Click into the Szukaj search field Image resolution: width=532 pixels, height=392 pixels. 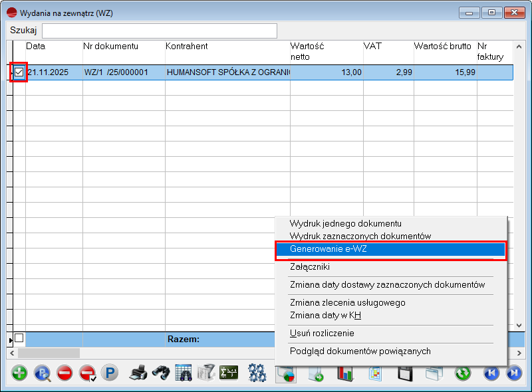pyautogui.click(x=160, y=31)
